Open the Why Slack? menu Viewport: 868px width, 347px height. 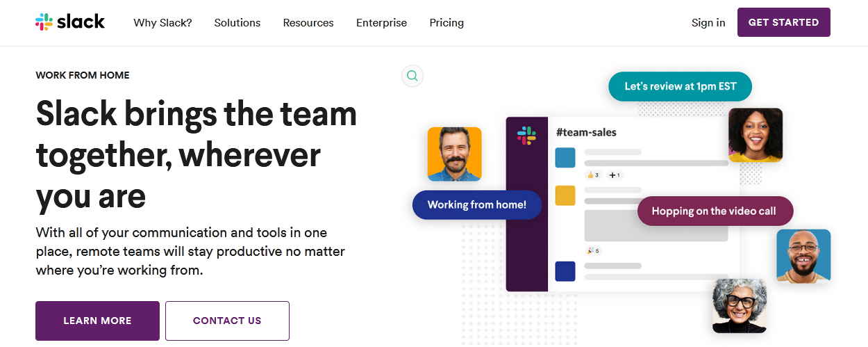pyautogui.click(x=162, y=23)
